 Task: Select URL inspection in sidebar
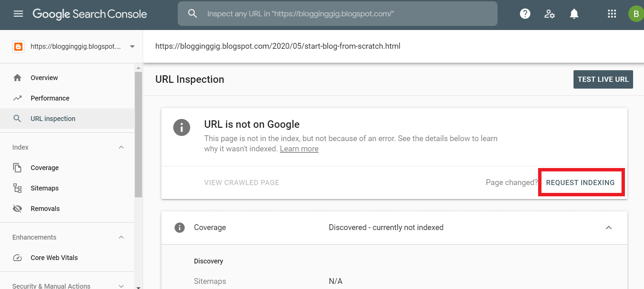point(67,119)
